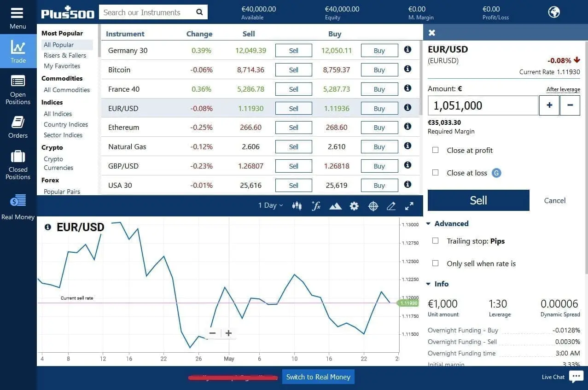Show info icon for France 40 row
Image resolution: width=588 pixels, height=390 pixels.
pyautogui.click(x=408, y=88)
